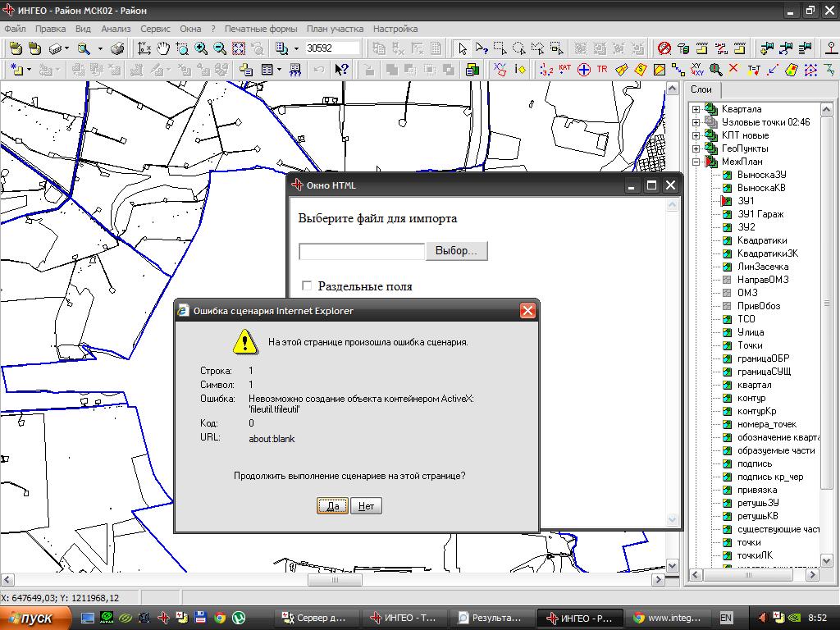Open the dropdown arrow left of scale field
The image size is (840, 630).
[296, 48]
